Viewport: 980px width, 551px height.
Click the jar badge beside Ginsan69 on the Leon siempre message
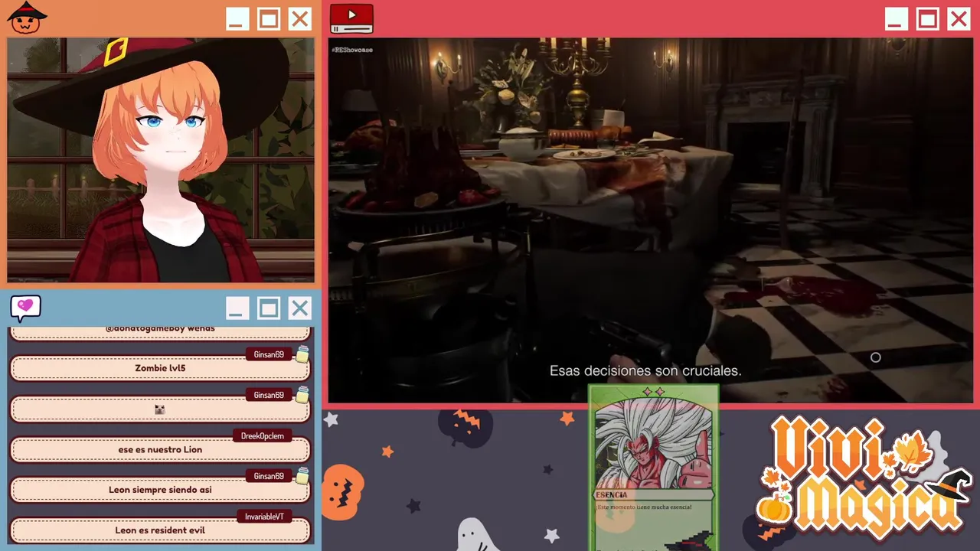[302, 476]
